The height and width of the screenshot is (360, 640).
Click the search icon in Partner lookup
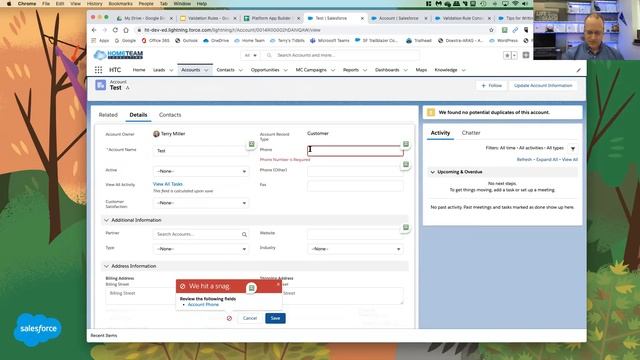click(x=244, y=234)
